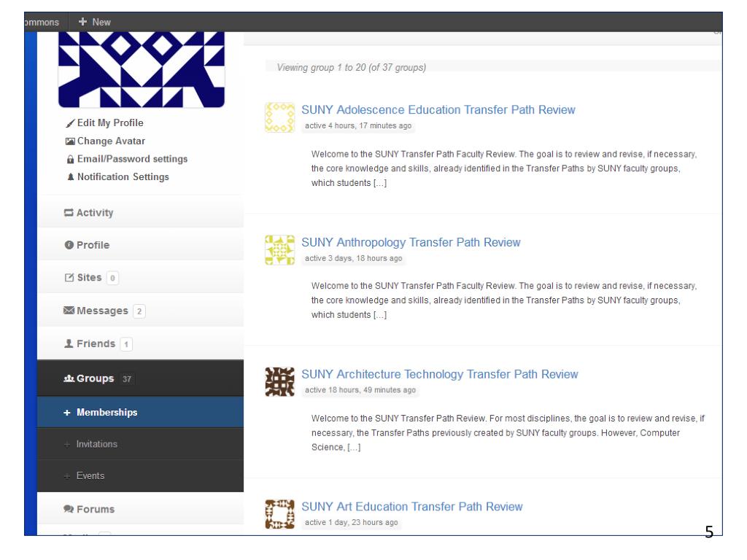Click the Anthropology group avatar icon
Image resolution: width=747 pixels, height=560 pixels.
pos(279,249)
